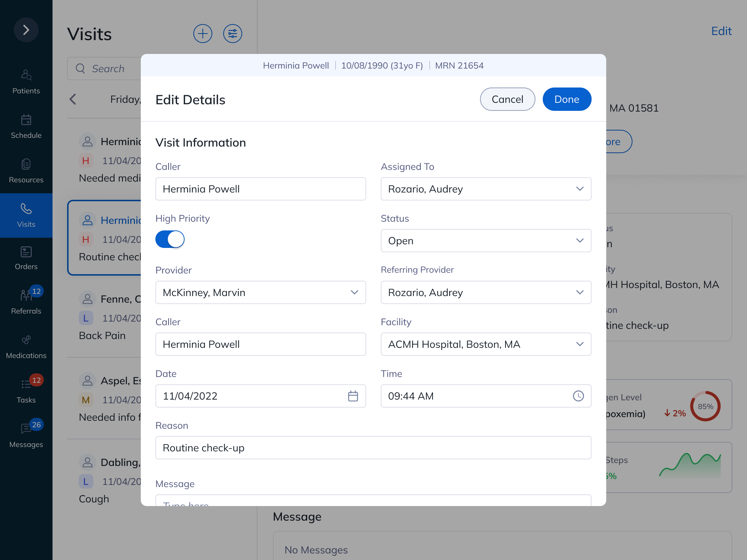Image resolution: width=747 pixels, height=560 pixels.
Task: Select the Resources icon in sidebar
Action: coord(26,169)
